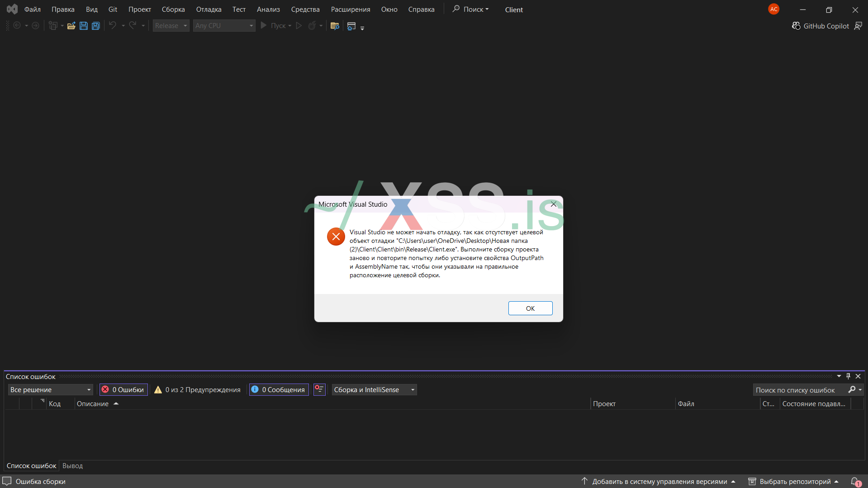Image resolution: width=868 pixels, height=488 pixels.
Task: Open the Any CPU platform dropdown
Action: (x=224, y=25)
